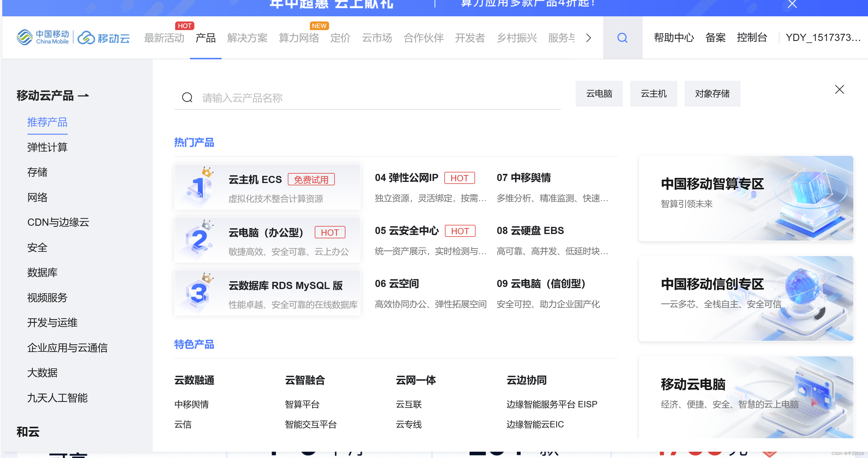
Task: Open 中国移动信创专区 banner
Action: tap(746, 298)
